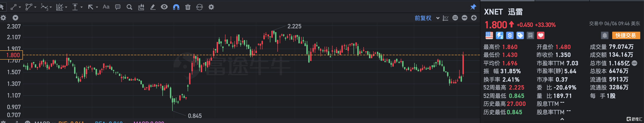This screenshot has width=644, height=123.
Task: Open drawing toolbar settings gear
Action: point(211,7)
